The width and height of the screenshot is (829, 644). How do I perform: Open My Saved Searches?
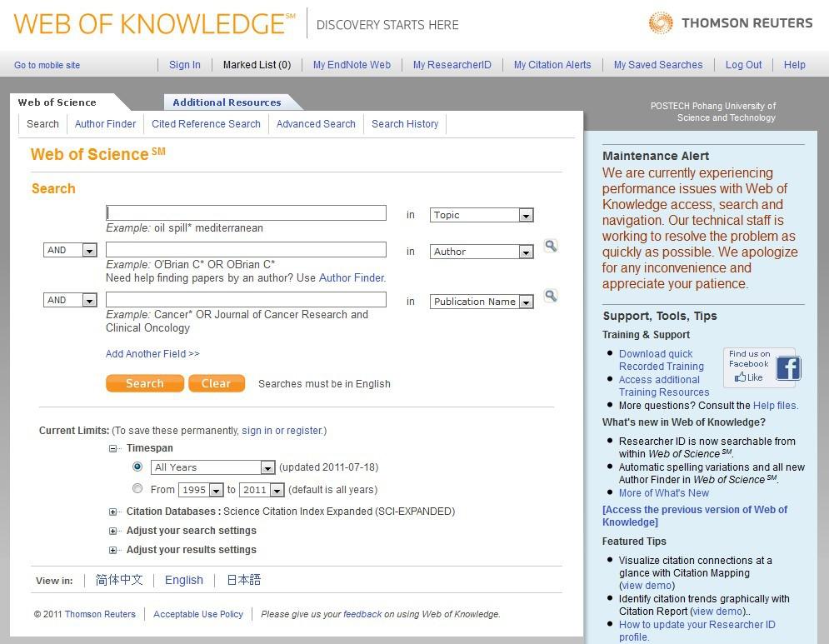(658, 64)
